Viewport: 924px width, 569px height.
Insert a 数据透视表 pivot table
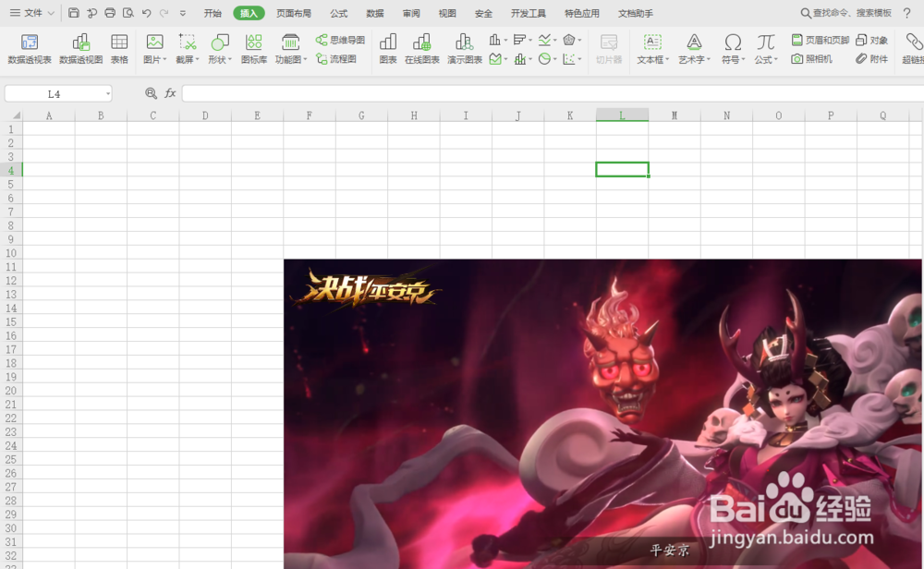pos(30,48)
